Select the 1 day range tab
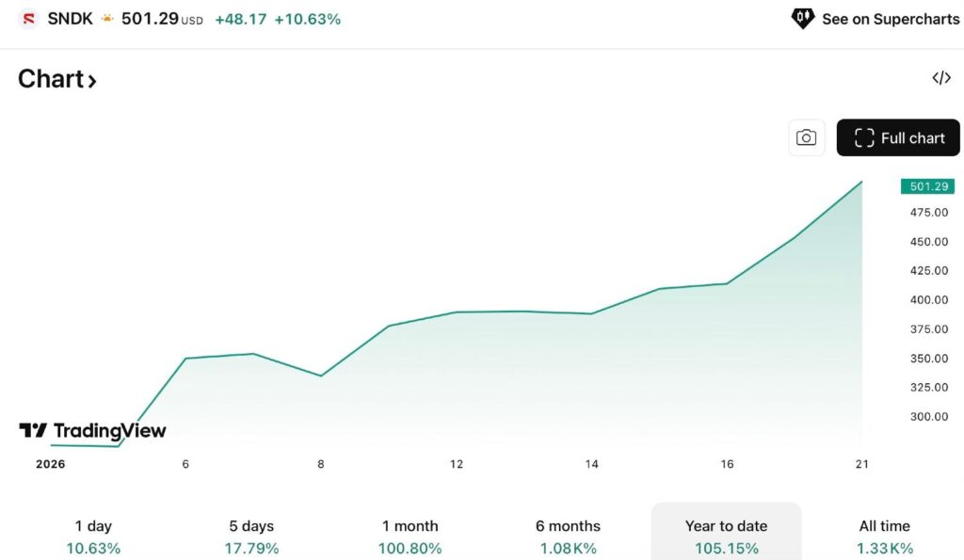 pos(93,536)
